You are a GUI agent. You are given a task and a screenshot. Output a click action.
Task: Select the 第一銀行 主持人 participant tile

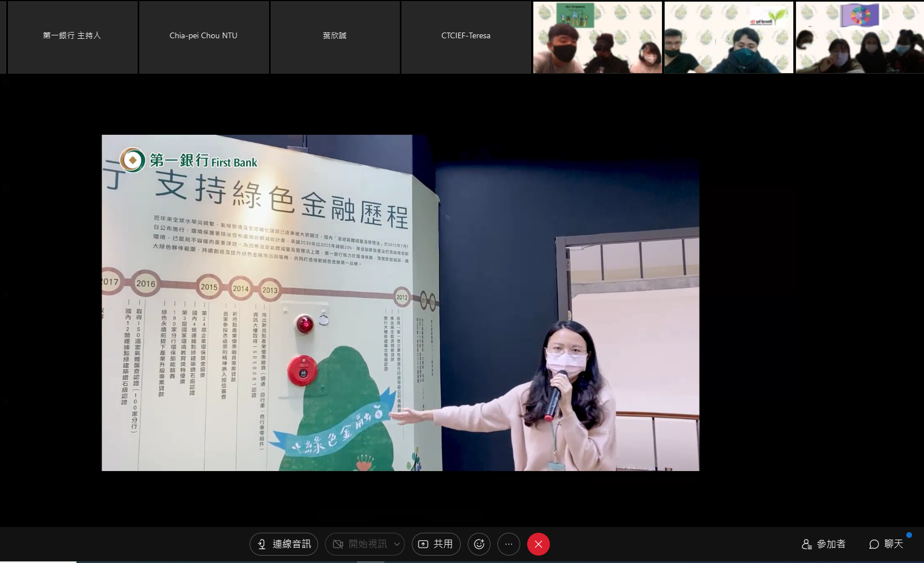coord(72,37)
